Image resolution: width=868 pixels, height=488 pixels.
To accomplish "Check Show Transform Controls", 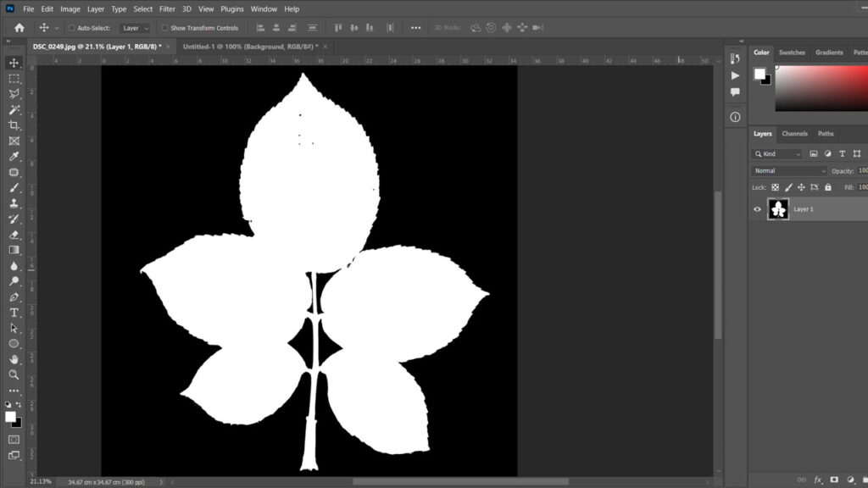I will 164,27.
